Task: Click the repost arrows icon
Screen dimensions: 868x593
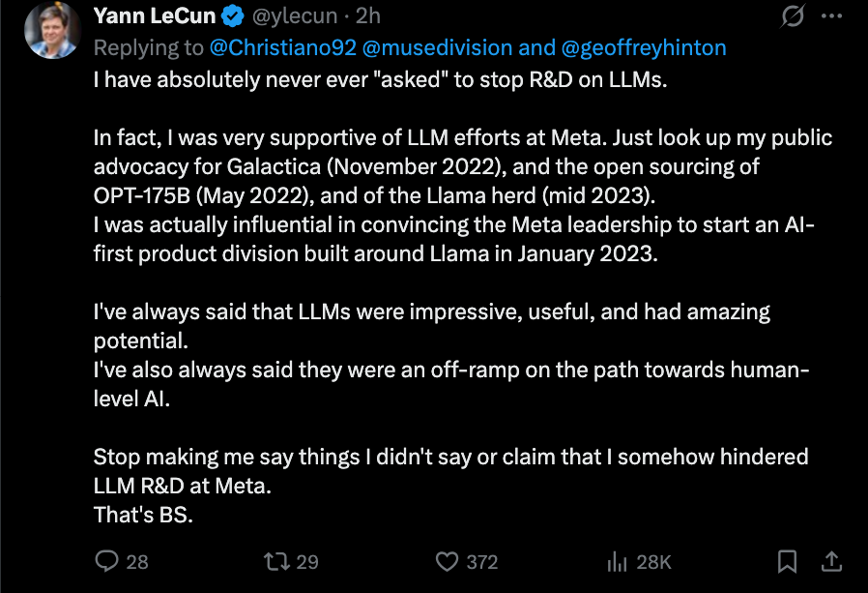Action: pyautogui.click(x=276, y=561)
